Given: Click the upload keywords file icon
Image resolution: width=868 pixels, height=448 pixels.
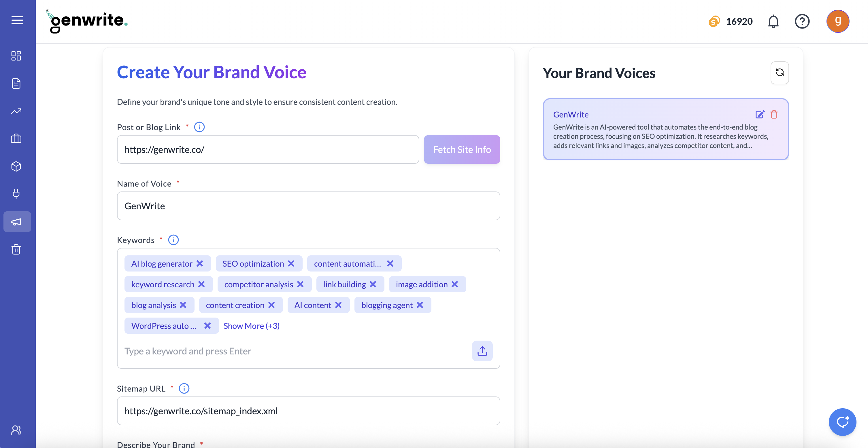Looking at the screenshot, I should [x=482, y=351].
